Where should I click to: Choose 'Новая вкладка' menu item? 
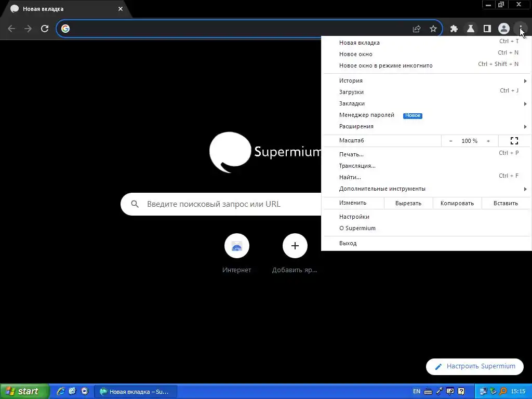pos(426,43)
